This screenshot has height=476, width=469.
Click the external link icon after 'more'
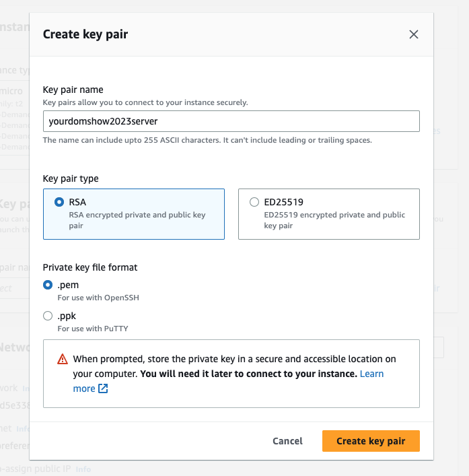103,388
